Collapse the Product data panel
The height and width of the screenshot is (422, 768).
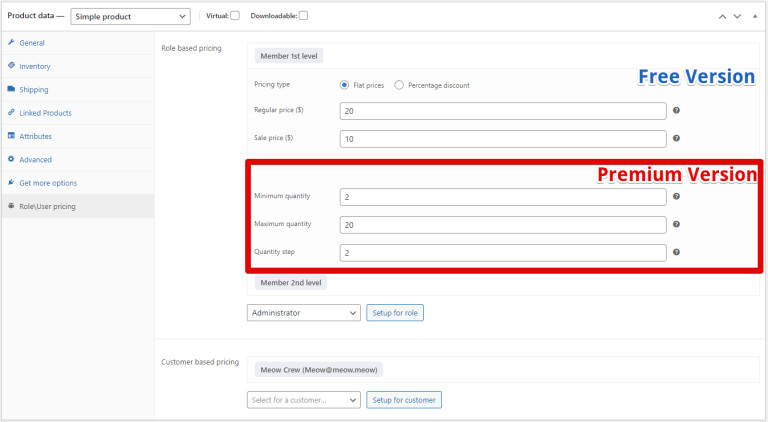click(x=755, y=16)
